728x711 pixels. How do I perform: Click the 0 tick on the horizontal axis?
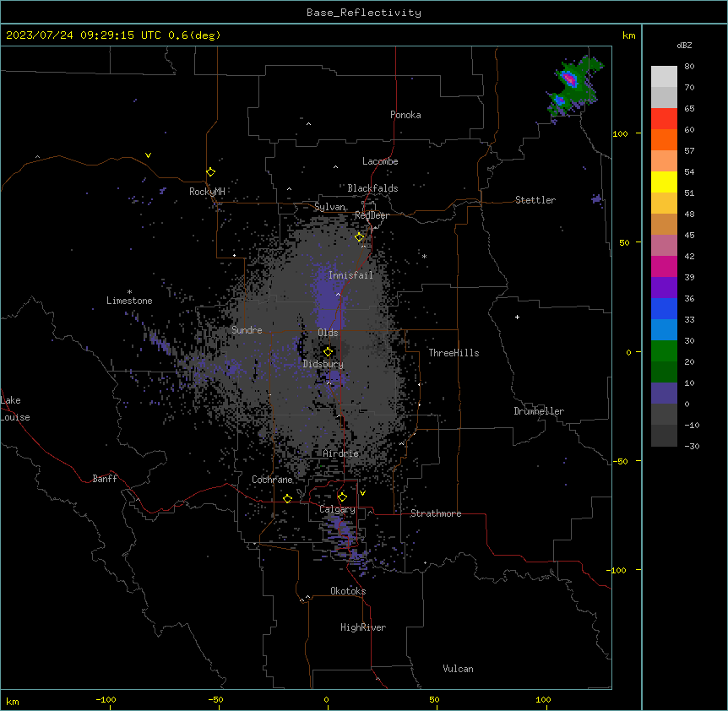[x=326, y=699]
